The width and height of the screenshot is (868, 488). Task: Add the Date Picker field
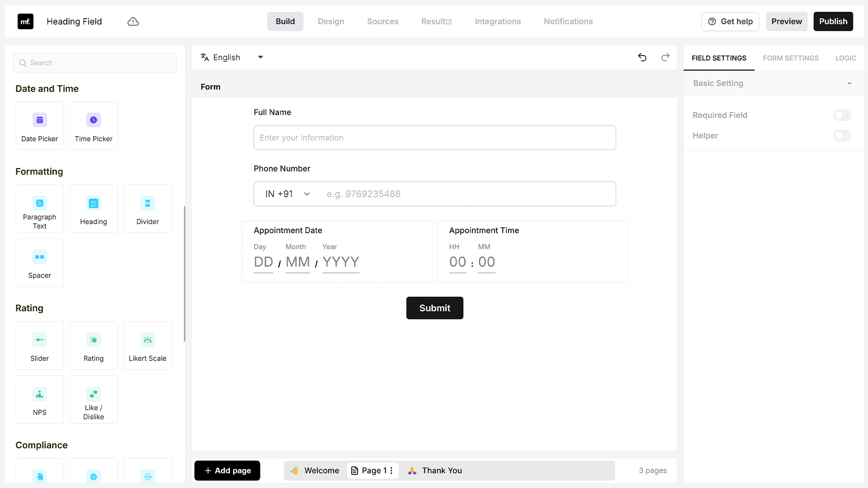click(x=40, y=126)
